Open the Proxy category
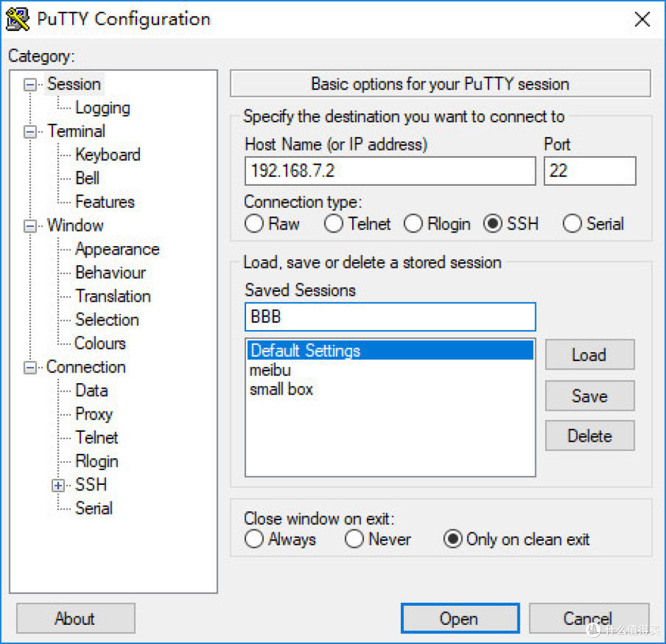This screenshot has height=644, width=666. (94, 414)
